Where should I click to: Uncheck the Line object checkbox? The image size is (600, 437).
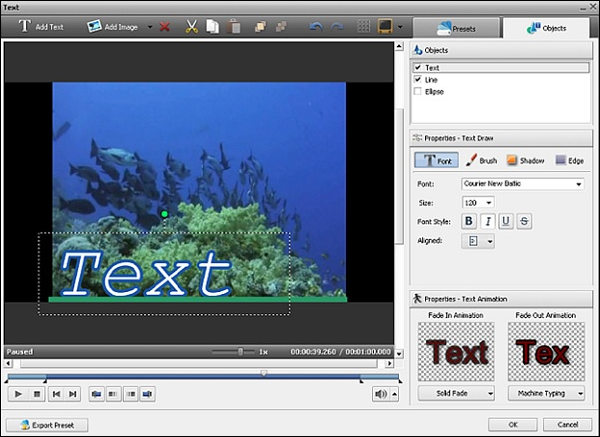(x=418, y=79)
